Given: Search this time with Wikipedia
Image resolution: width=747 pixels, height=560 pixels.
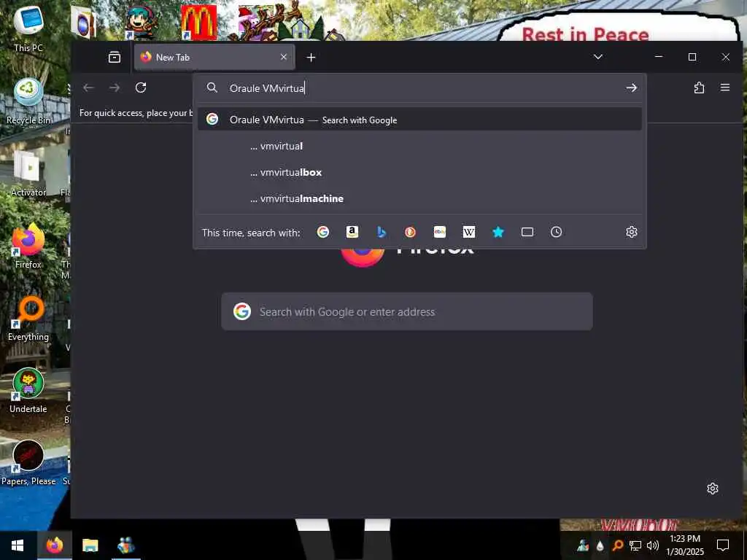Looking at the screenshot, I should [469, 232].
